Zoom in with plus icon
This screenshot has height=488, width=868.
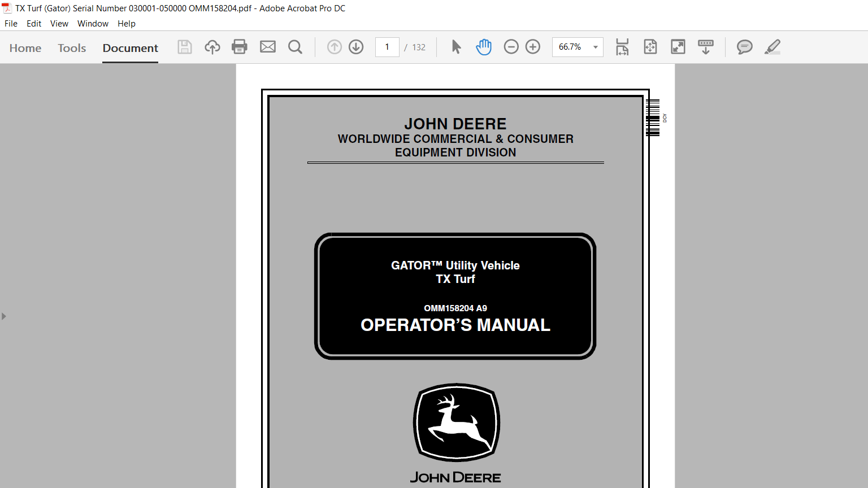pos(533,47)
